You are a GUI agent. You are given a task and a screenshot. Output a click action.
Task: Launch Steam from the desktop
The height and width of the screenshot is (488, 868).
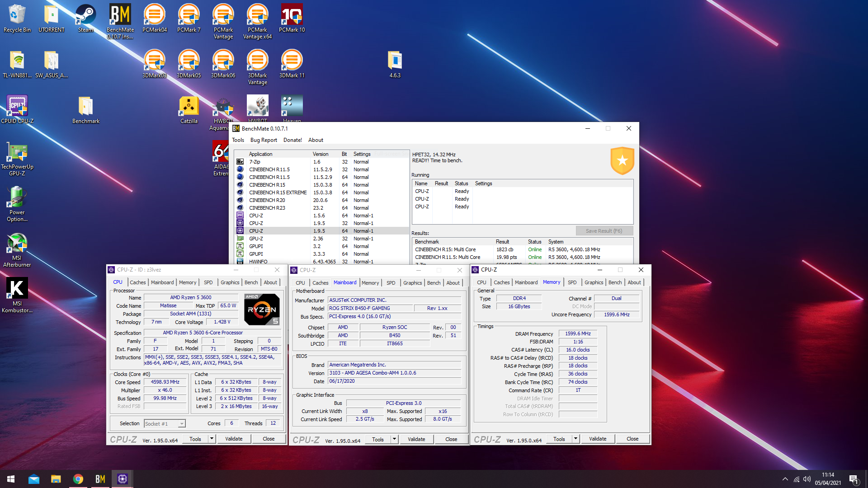[85, 18]
